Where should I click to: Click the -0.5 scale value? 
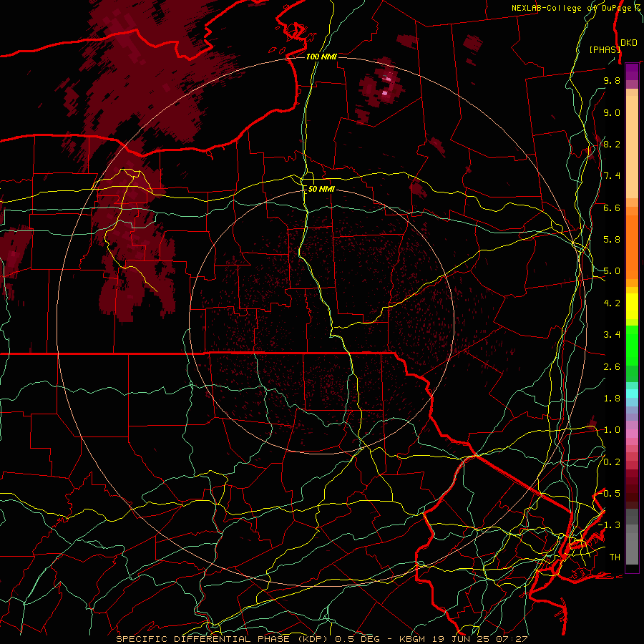coord(610,494)
